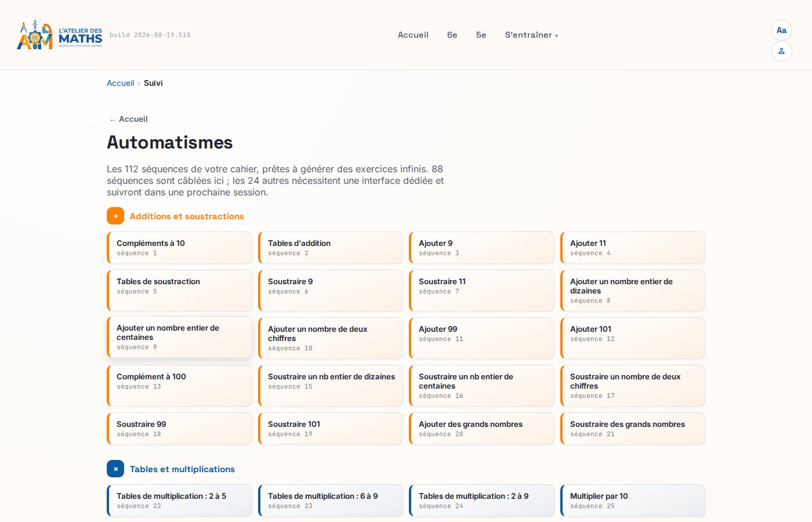Open the Tables d'addition card
Screen dimensions: 812x522
click(331, 248)
